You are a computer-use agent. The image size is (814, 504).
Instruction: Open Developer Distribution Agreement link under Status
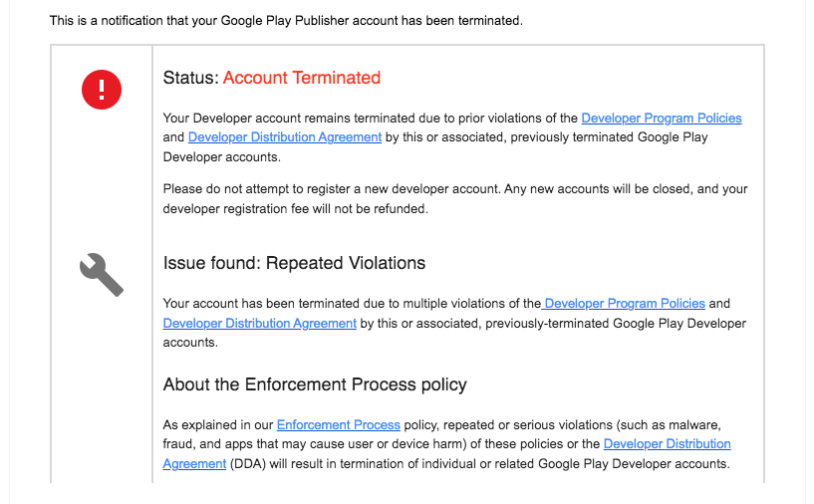pos(284,137)
